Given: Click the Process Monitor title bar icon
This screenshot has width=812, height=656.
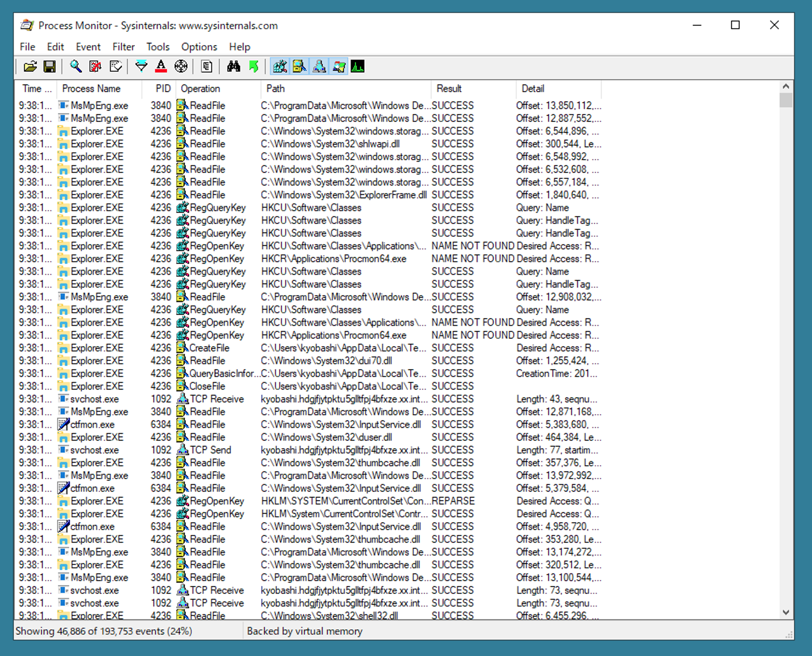Looking at the screenshot, I should tap(27, 25).
